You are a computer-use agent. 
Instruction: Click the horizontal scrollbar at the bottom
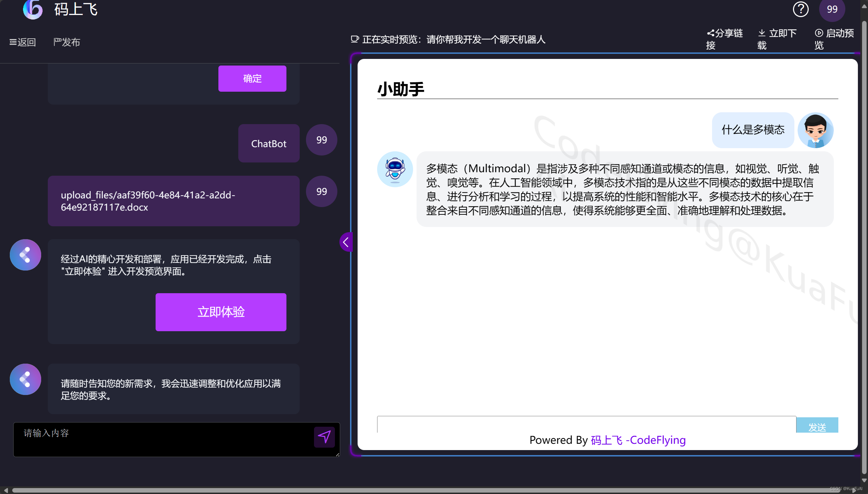pos(419,490)
